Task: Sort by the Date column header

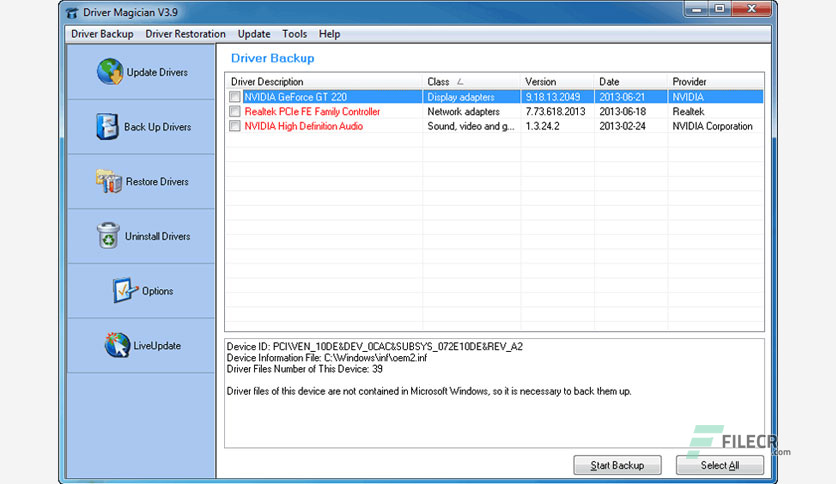Action: tap(631, 82)
